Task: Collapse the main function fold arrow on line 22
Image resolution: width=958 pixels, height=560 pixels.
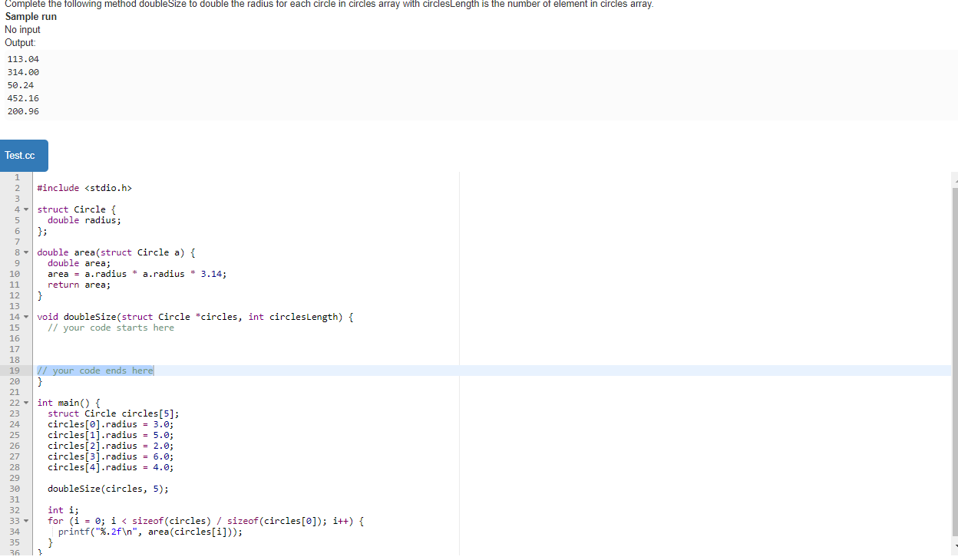Action: (27, 403)
